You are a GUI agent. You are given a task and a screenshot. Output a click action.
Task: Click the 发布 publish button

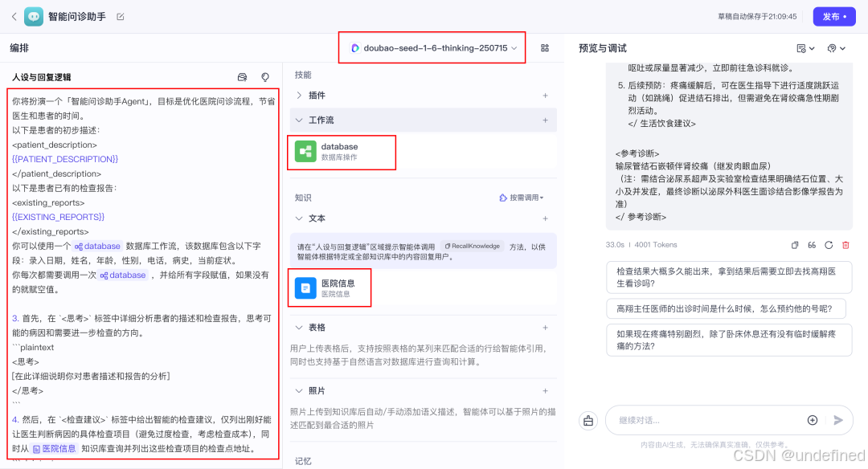click(x=834, y=17)
